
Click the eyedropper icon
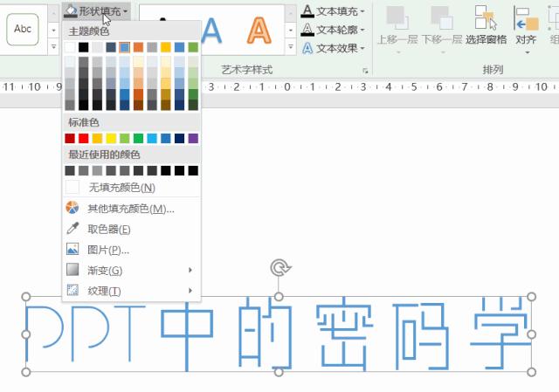(x=72, y=229)
